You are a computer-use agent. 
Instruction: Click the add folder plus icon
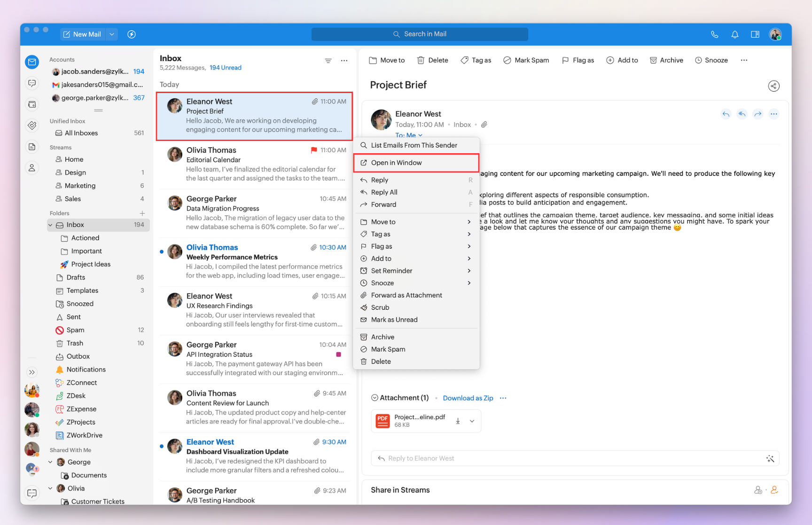click(142, 213)
